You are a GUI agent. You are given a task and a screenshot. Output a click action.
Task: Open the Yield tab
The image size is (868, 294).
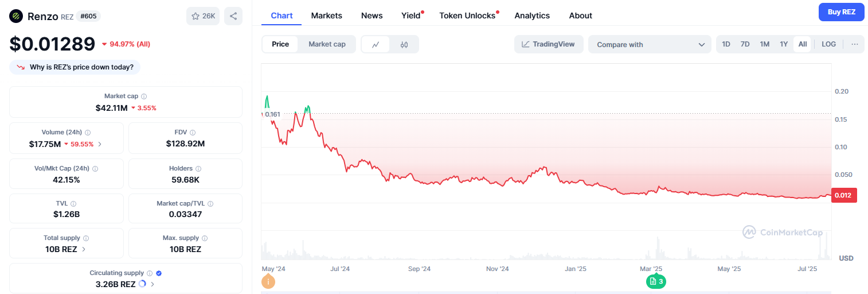(411, 16)
